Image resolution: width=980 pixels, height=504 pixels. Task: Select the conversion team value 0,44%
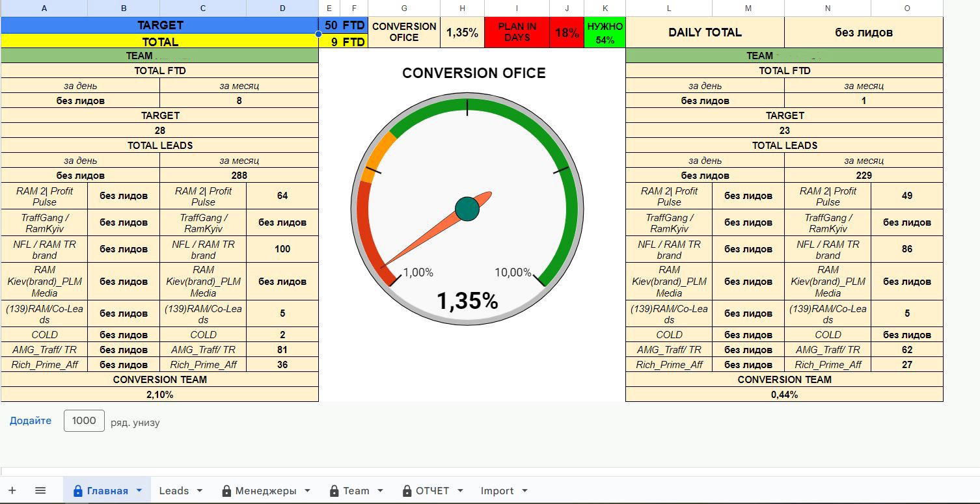coord(785,395)
